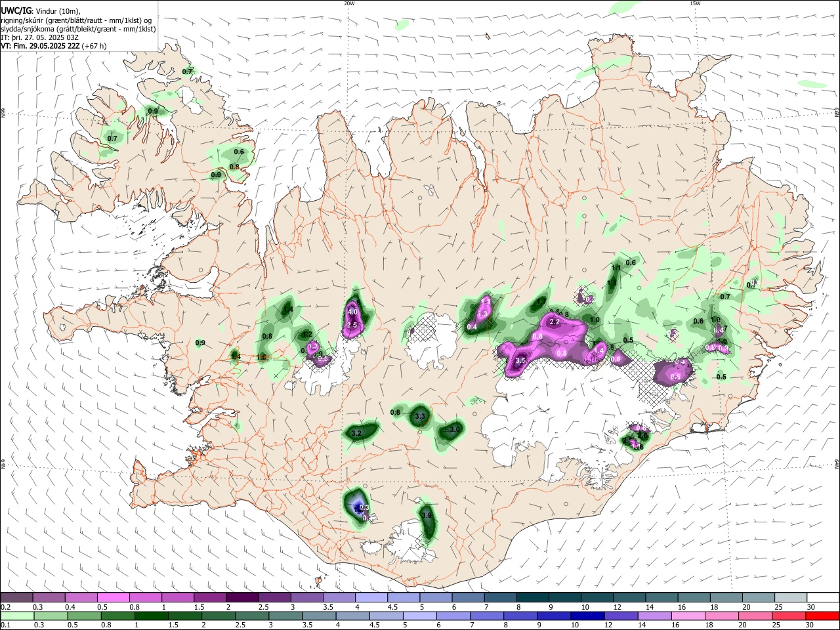Click the 'slydda/snjókoma' legend description line

coord(78,29)
